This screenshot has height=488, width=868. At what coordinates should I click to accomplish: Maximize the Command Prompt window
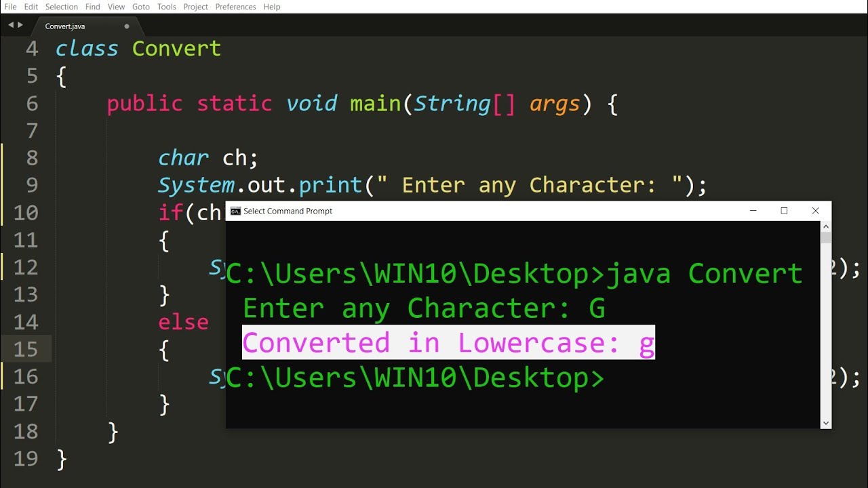[x=784, y=211]
